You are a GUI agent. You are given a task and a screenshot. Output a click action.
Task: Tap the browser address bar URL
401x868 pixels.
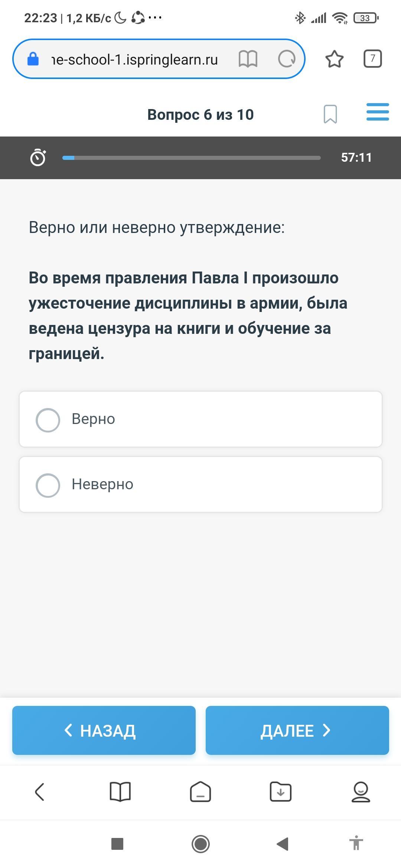pyautogui.click(x=134, y=59)
